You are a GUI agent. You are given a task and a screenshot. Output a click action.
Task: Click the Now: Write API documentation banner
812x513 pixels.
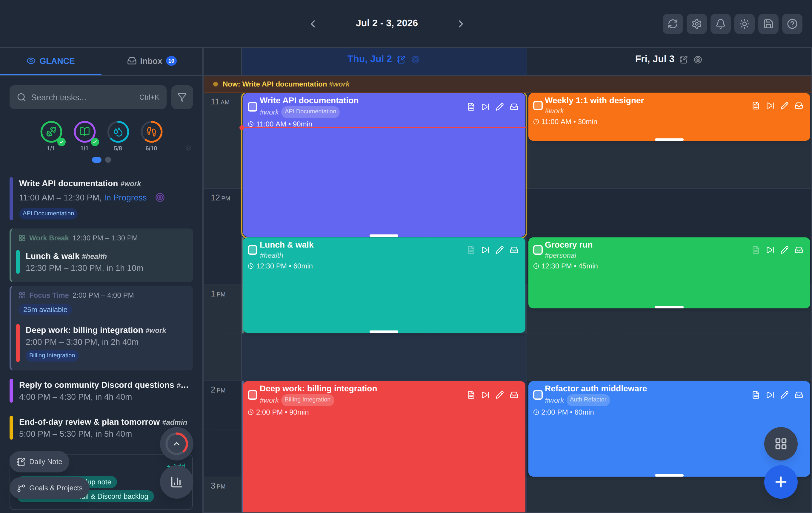(x=507, y=84)
